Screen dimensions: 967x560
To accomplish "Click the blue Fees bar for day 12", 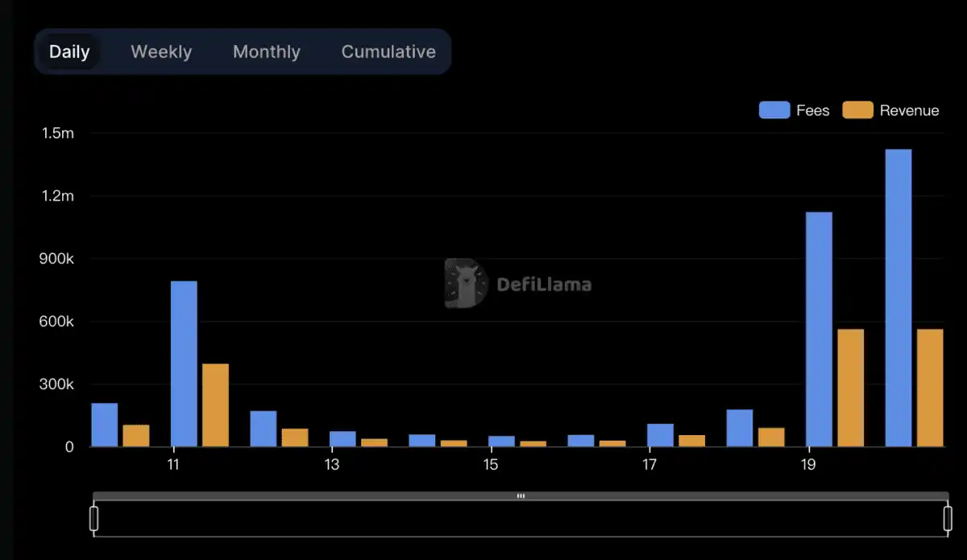I will pyautogui.click(x=264, y=429).
